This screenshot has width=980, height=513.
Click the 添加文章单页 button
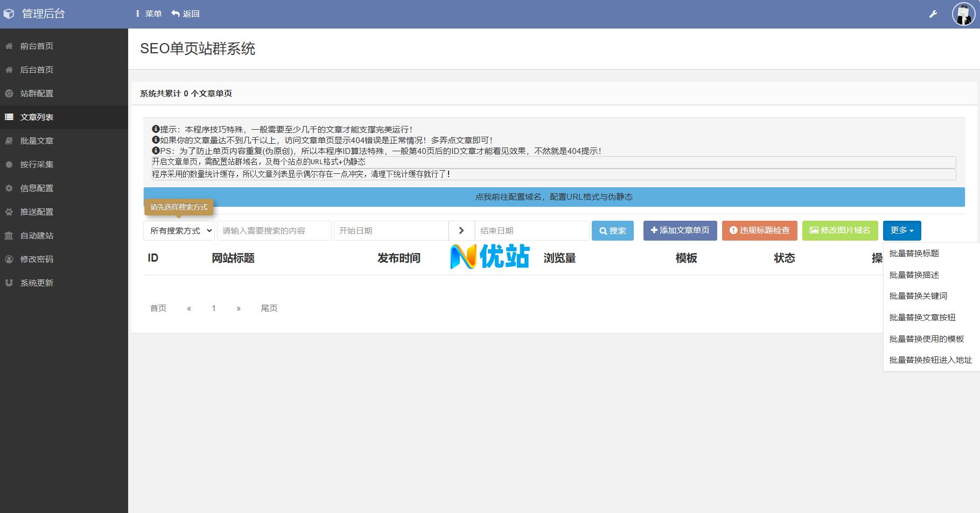tap(680, 230)
